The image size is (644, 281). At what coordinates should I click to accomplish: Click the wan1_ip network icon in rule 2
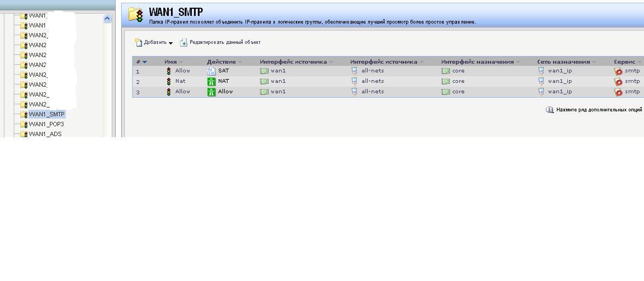point(541,81)
